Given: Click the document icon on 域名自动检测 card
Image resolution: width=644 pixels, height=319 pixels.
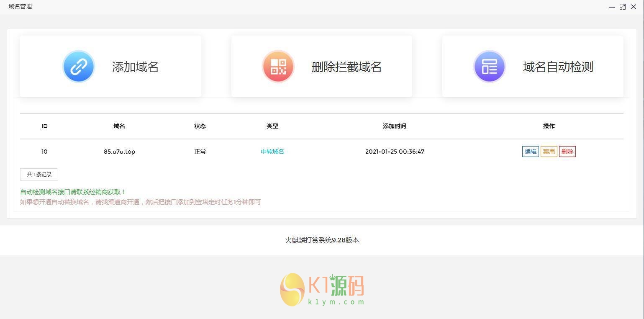Looking at the screenshot, I should point(489,66).
